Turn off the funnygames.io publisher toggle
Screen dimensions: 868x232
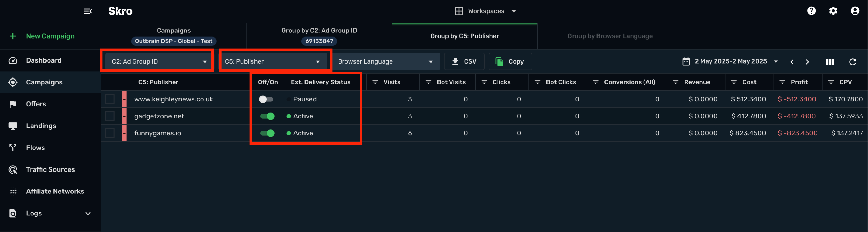coord(267,133)
